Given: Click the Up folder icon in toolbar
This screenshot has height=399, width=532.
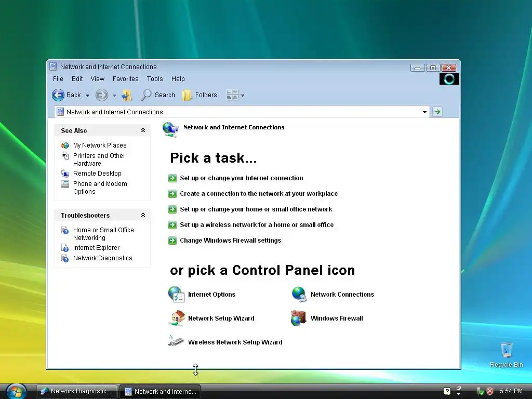Looking at the screenshot, I should tap(127, 96).
